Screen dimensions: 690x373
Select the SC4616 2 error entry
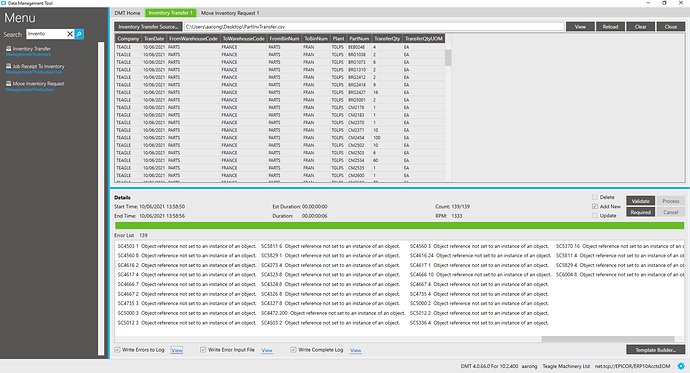[187, 265]
